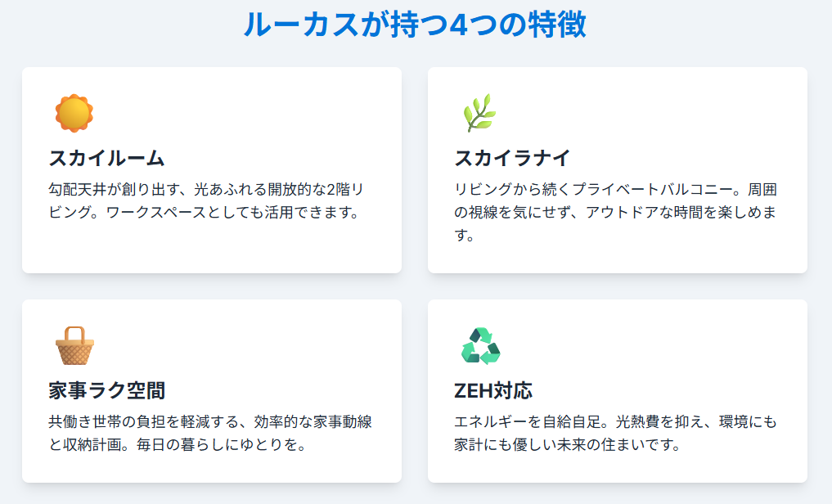
Task: Click the sentence starting 勾配天井が創り出す
Action: (196, 190)
